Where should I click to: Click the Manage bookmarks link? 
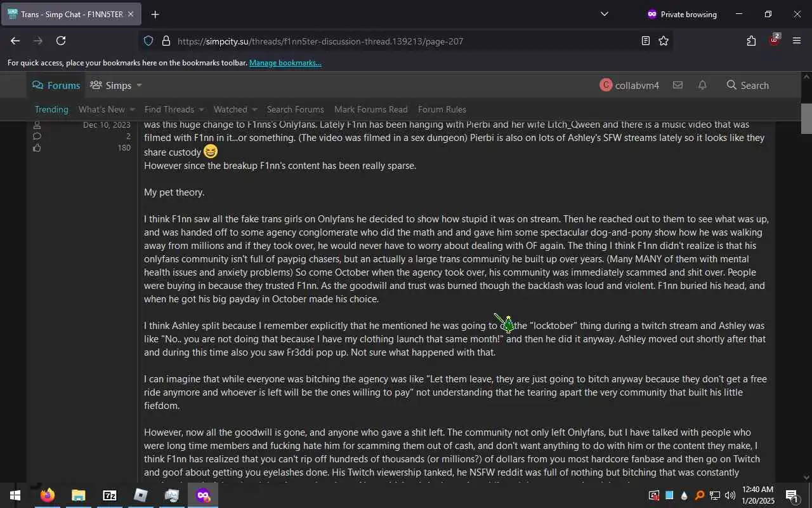[285, 63]
